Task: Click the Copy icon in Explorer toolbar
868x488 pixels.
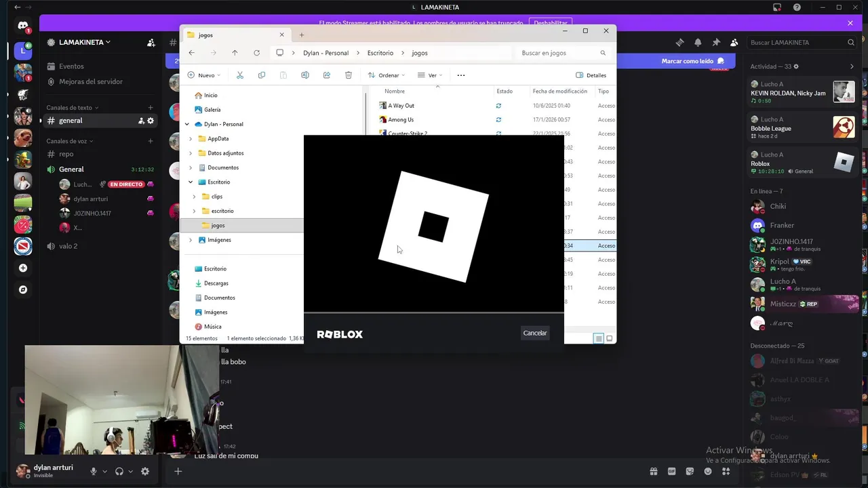Action: coord(262,75)
